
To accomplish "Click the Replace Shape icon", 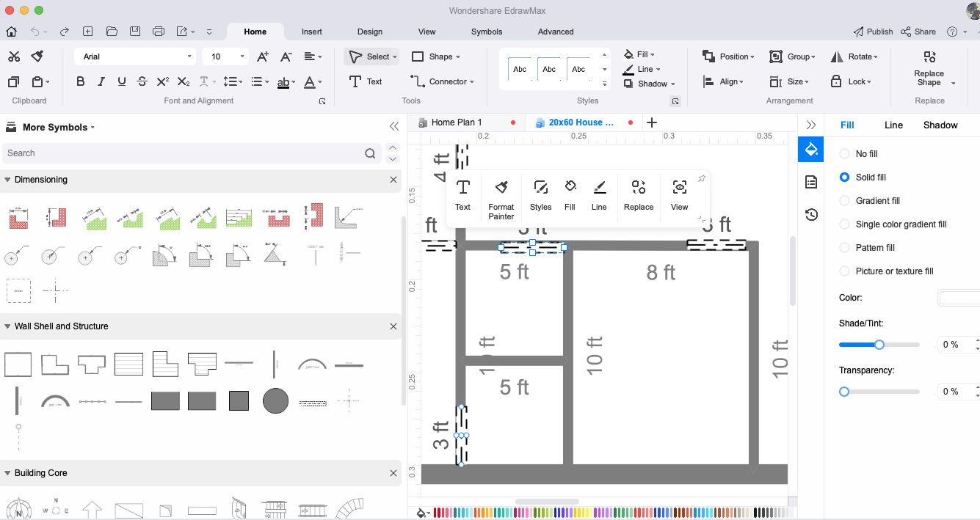I will coord(929,57).
